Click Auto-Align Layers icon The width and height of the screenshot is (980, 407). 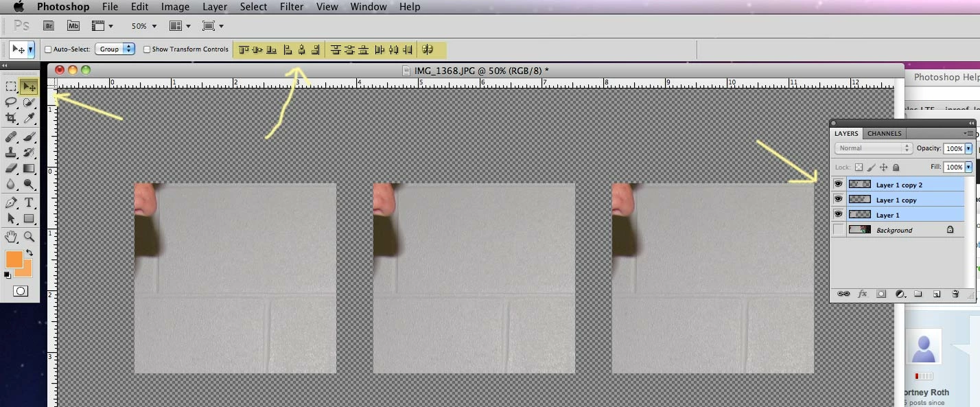coord(428,49)
